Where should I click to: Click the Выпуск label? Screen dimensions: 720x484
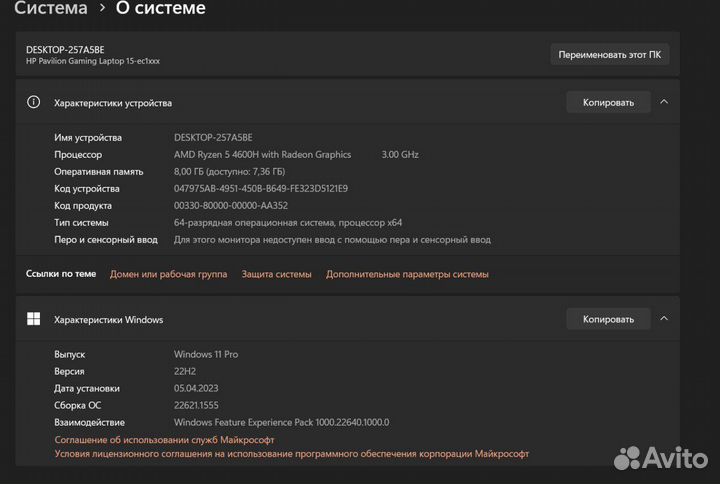(x=70, y=355)
